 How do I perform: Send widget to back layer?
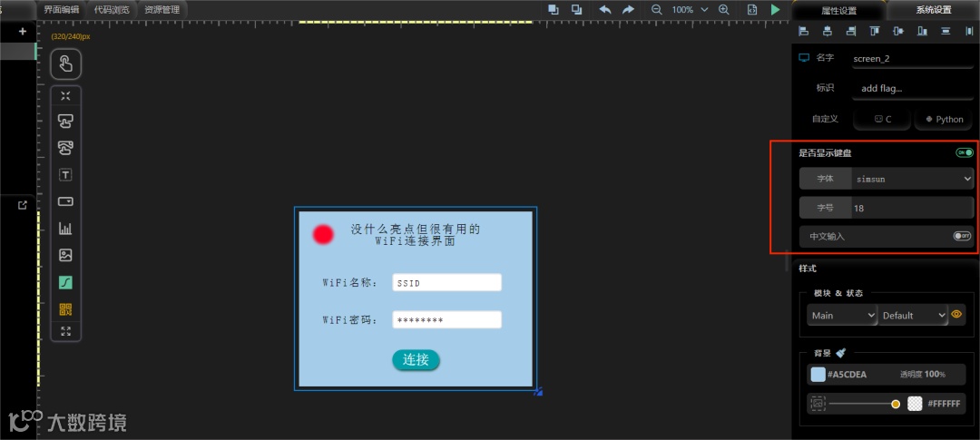point(577,9)
